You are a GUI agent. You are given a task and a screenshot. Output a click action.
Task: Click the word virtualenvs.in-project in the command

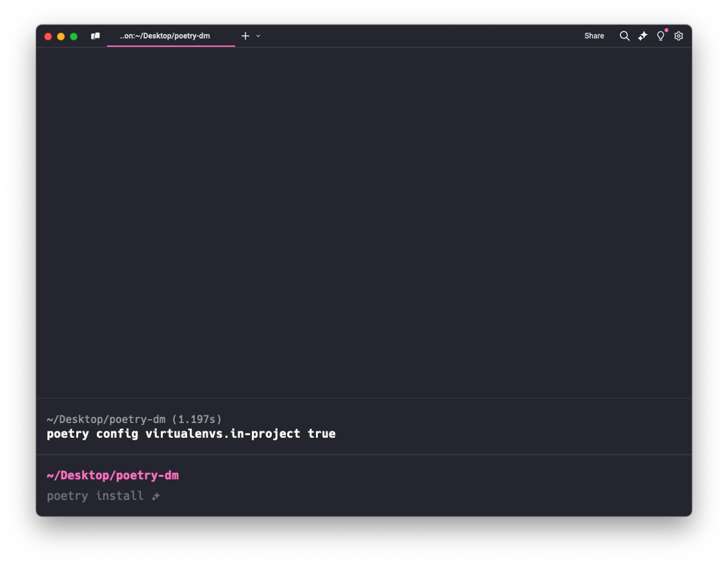click(x=222, y=434)
